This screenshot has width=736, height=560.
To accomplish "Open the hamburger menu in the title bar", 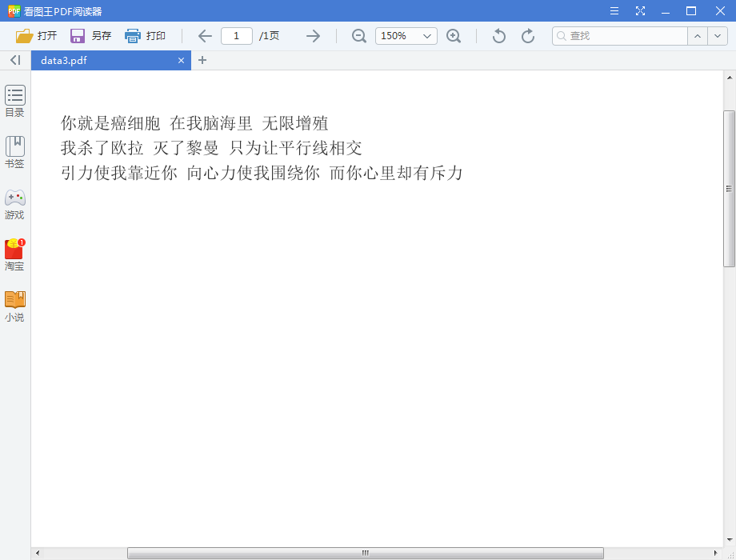I will click(614, 10).
